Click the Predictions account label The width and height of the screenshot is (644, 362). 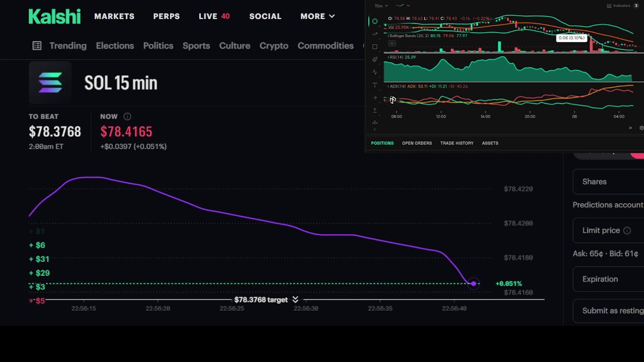[608, 205]
